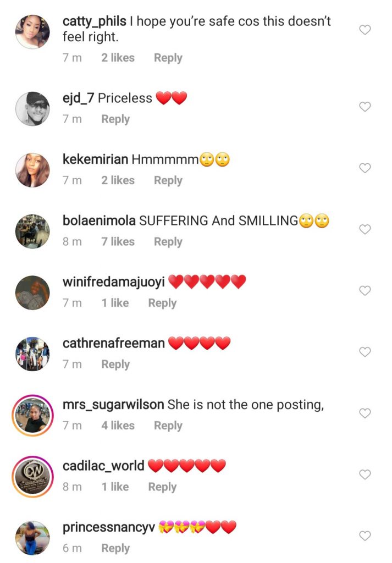
Task: Like winifredamajuoyi's hearts comment
Action: [365, 290]
